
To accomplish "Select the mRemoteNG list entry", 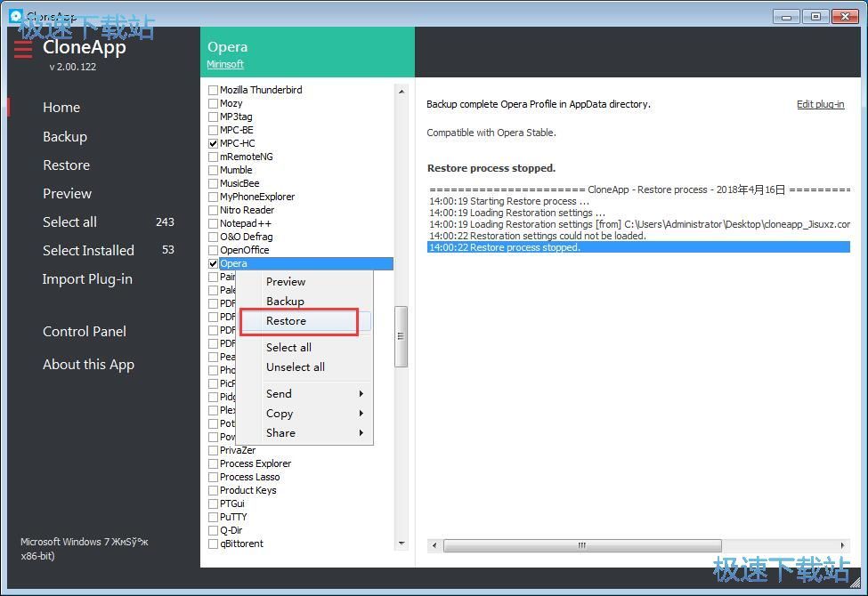I will coord(247,157).
